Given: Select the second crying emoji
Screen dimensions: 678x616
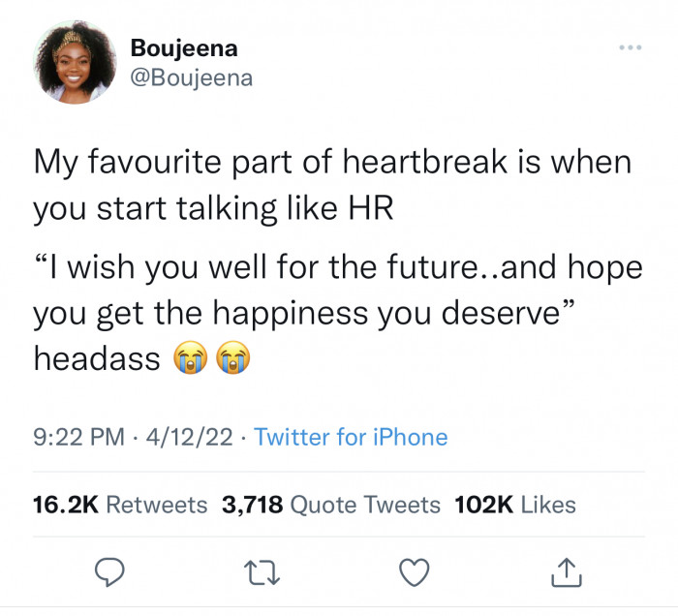Looking at the screenshot, I should coord(233,357).
